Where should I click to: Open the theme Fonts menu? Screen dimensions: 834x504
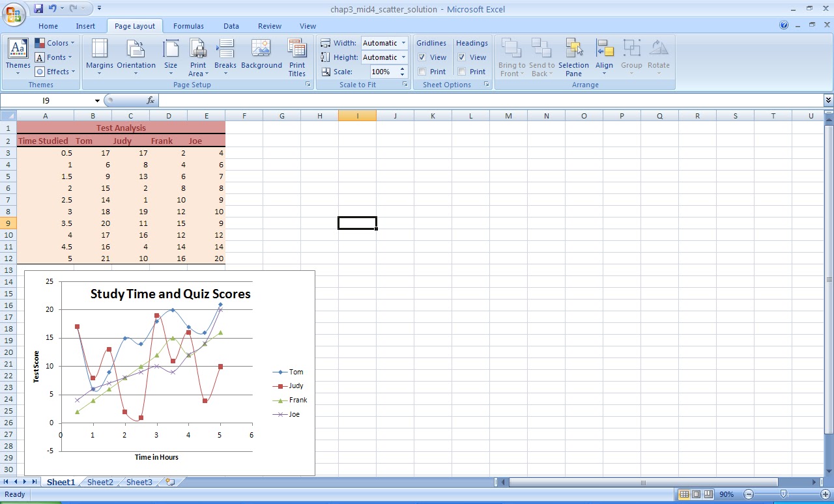[55, 57]
